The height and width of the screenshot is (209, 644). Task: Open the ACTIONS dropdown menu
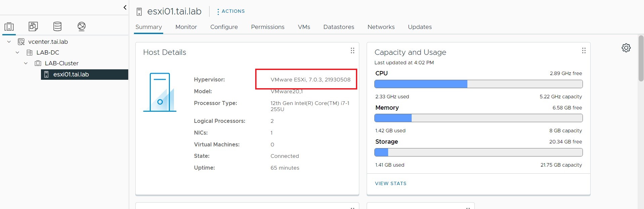click(x=231, y=11)
